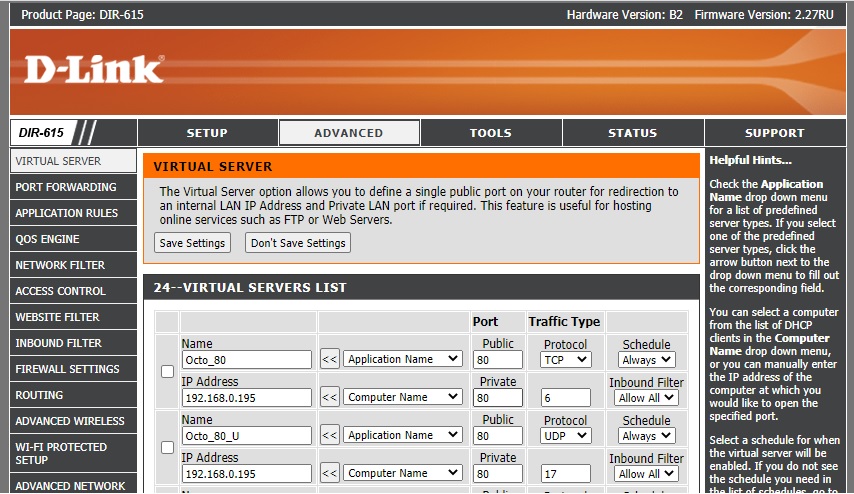
Task: Open the Access Control sidebar page
Action: (x=73, y=291)
